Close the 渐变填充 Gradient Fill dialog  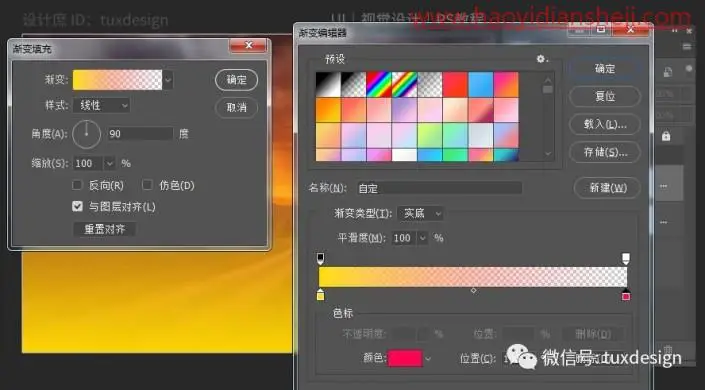point(248,45)
